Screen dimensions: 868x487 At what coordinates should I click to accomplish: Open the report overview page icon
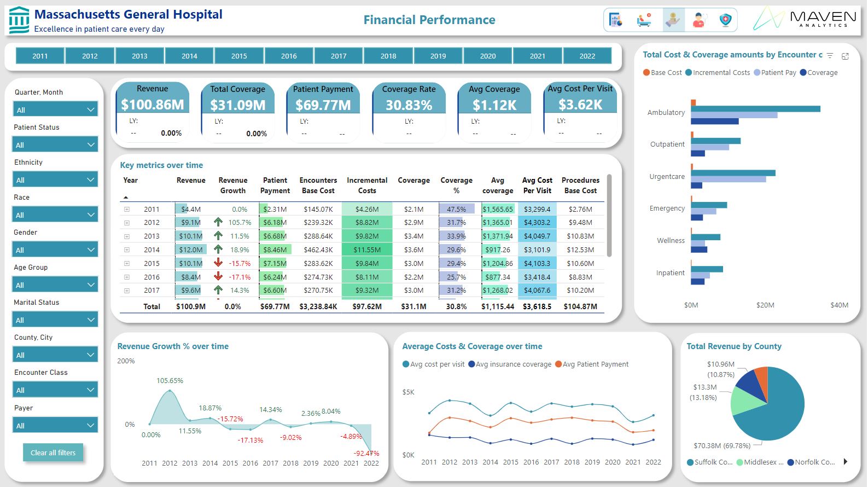click(616, 20)
